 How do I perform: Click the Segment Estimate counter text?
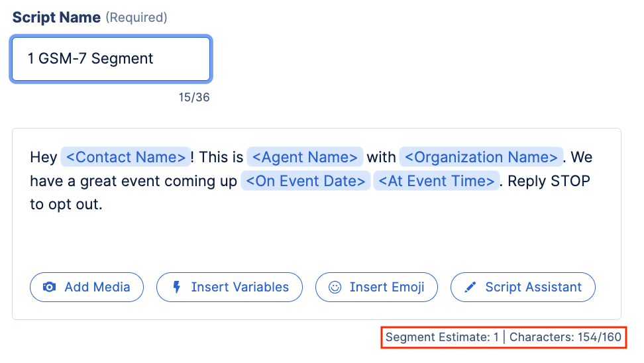[442, 337]
